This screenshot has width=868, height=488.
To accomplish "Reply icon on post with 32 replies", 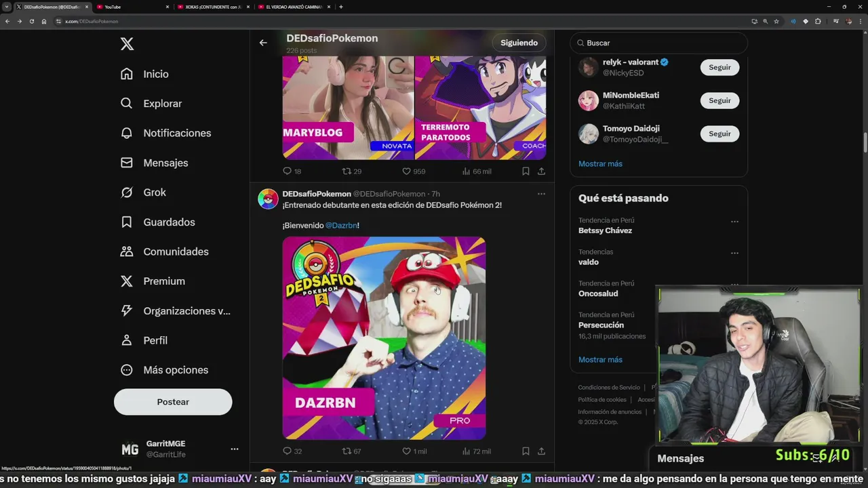I will tap(287, 451).
